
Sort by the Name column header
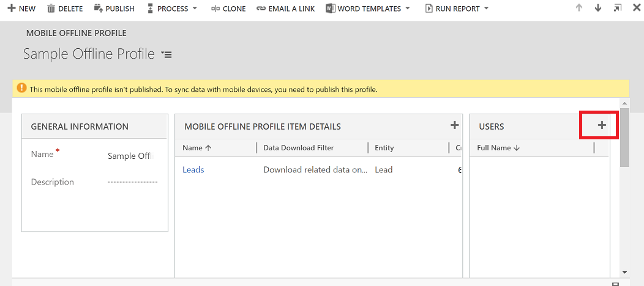[197, 148]
